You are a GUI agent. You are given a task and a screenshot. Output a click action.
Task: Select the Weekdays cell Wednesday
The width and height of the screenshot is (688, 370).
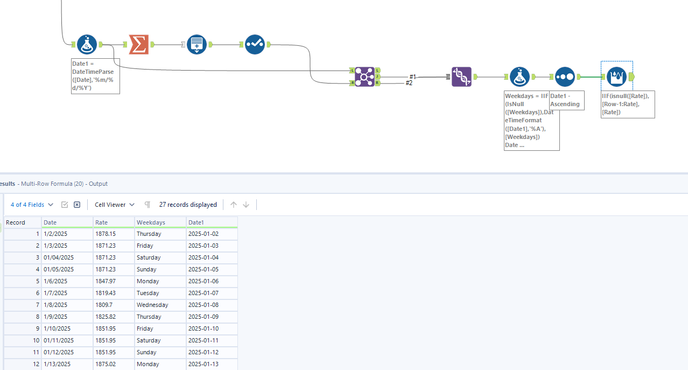point(160,305)
